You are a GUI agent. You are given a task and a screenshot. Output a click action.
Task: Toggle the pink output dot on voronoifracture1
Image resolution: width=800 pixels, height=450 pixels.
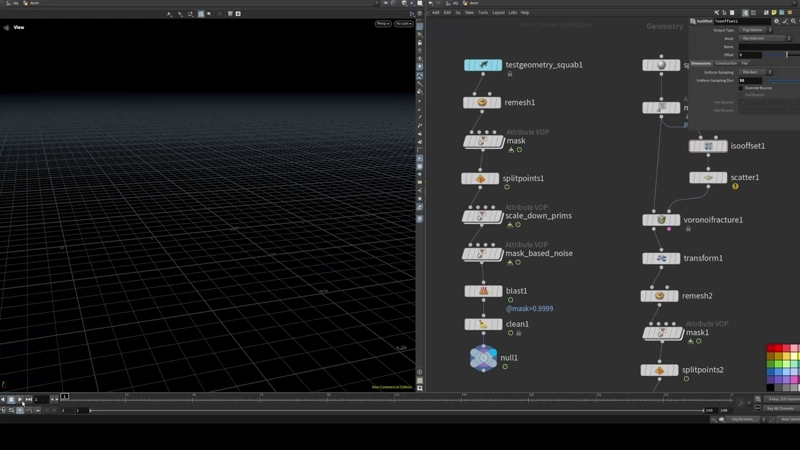(x=669, y=229)
